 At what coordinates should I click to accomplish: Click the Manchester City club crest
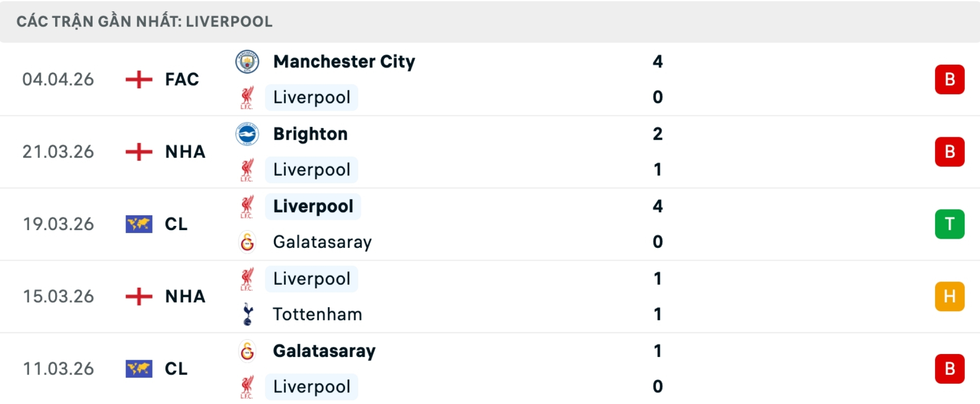click(x=247, y=62)
